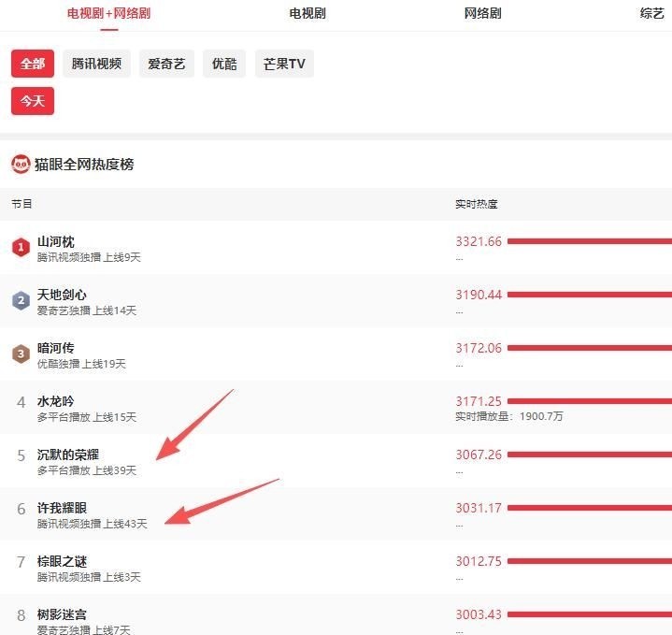Click the Maoyan cat logo icon
672x635 pixels.
coord(21,165)
